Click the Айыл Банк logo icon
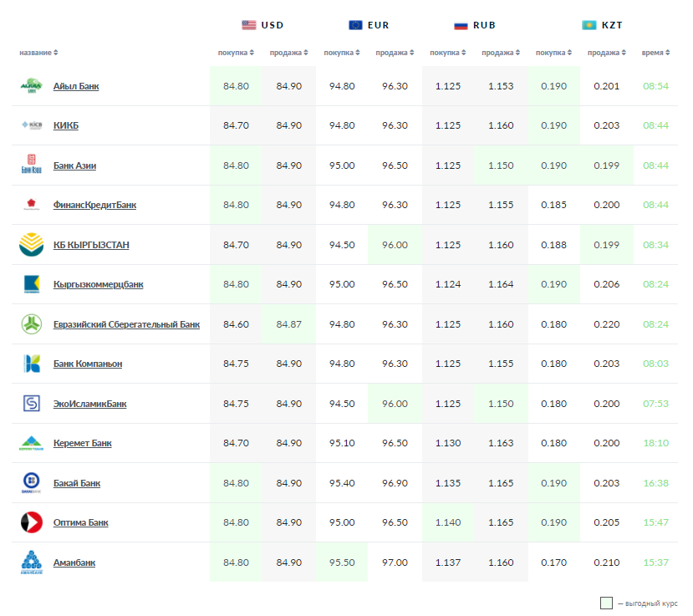The width and height of the screenshot is (693, 616). coord(31,86)
